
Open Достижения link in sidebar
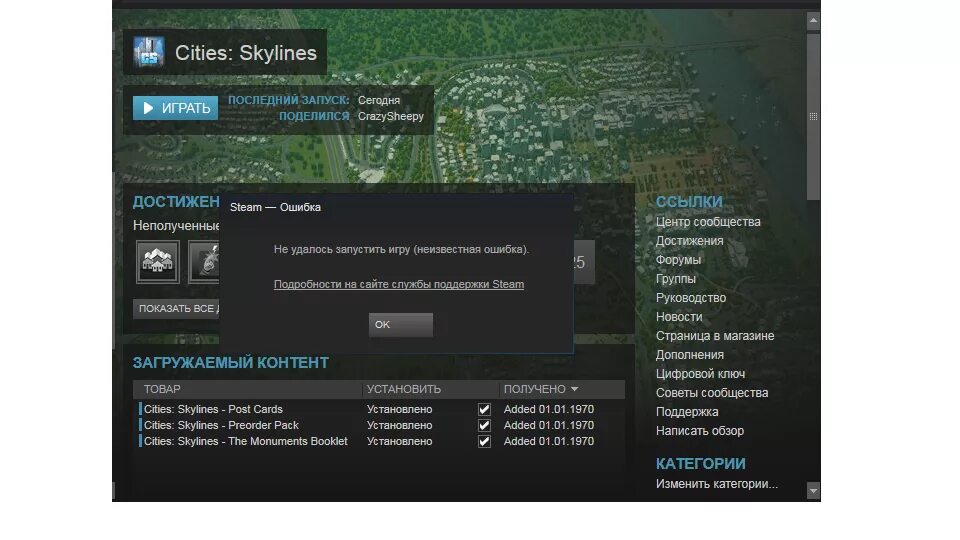[x=689, y=241]
